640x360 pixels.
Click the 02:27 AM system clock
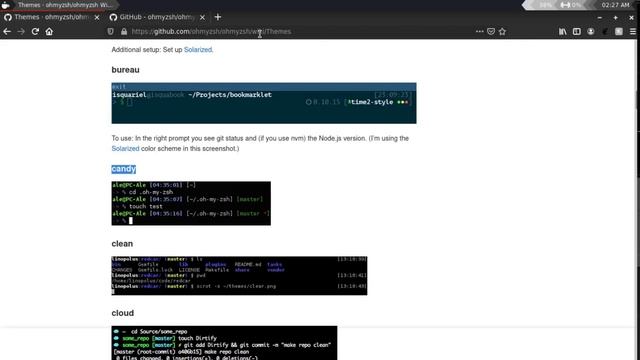click(x=615, y=5)
